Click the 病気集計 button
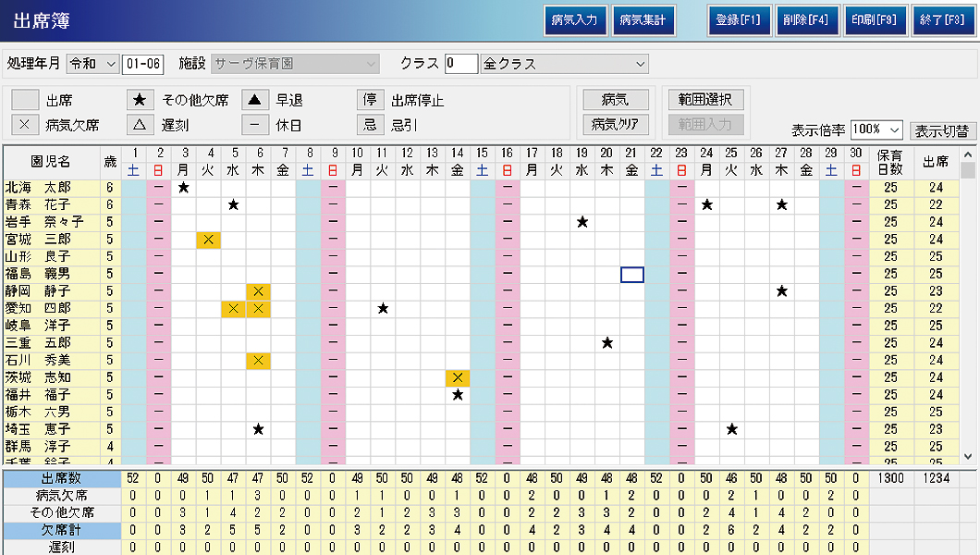Screen dimensions: 980x555 643,20
